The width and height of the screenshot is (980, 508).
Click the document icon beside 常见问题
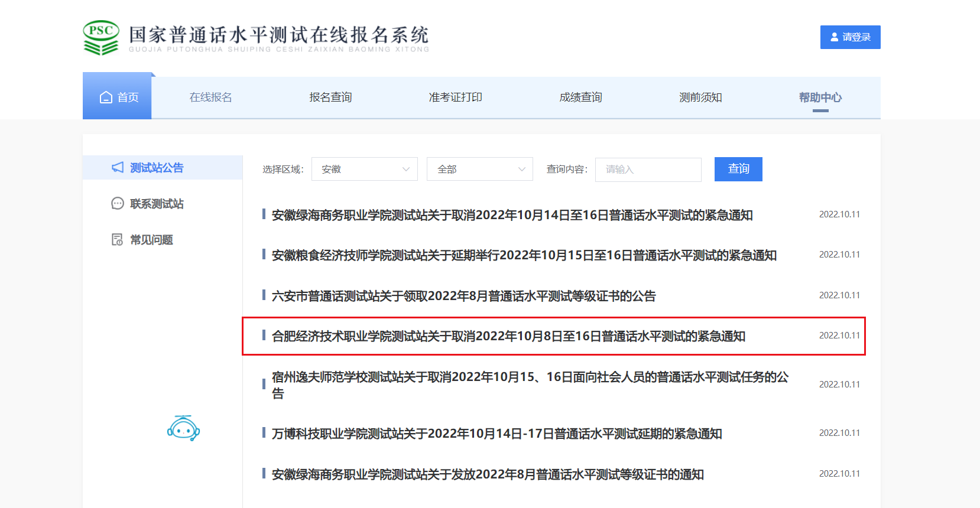pos(118,240)
